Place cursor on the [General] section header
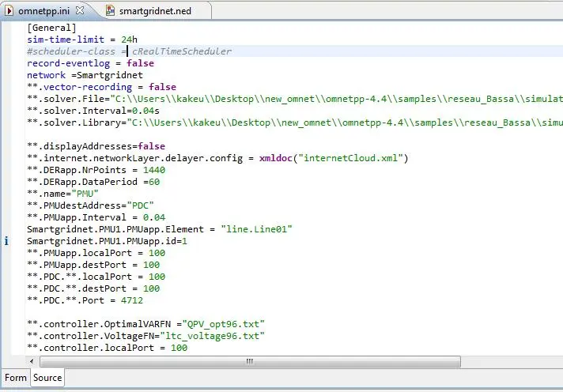The image size is (563, 392). pos(52,27)
